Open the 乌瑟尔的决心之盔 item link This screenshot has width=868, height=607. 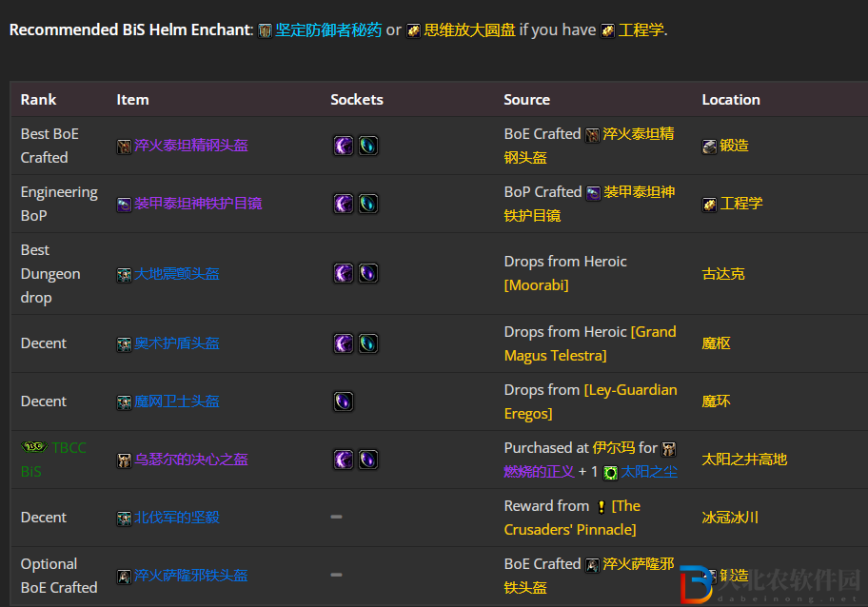191,460
